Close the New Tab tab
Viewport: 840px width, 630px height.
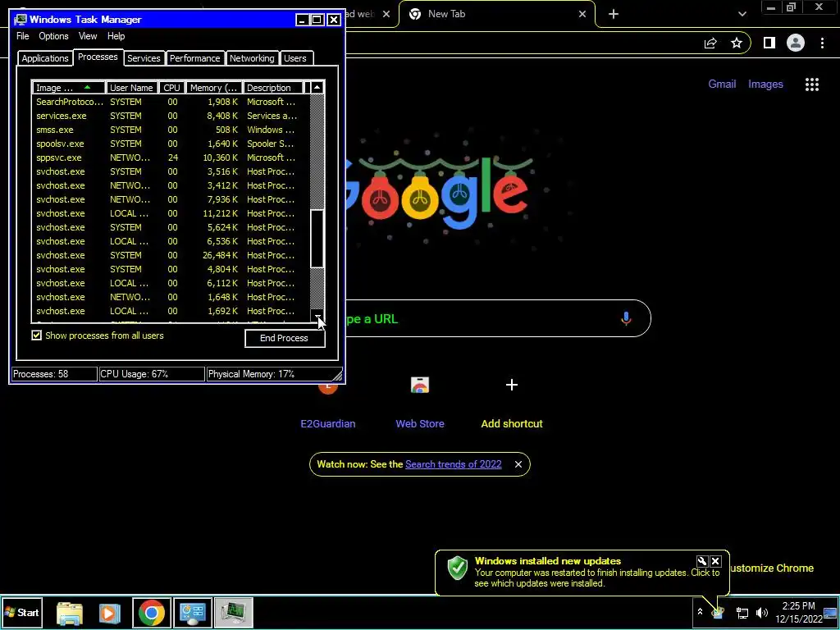click(x=582, y=15)
